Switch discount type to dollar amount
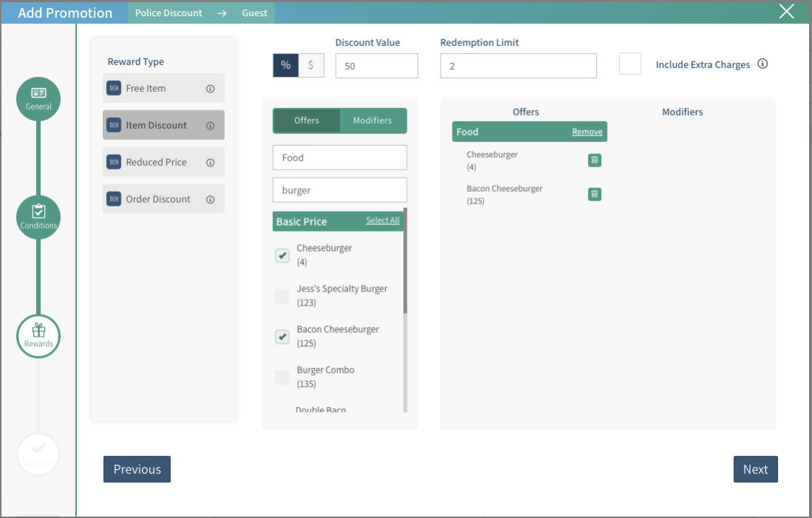 tap(311, 66)
